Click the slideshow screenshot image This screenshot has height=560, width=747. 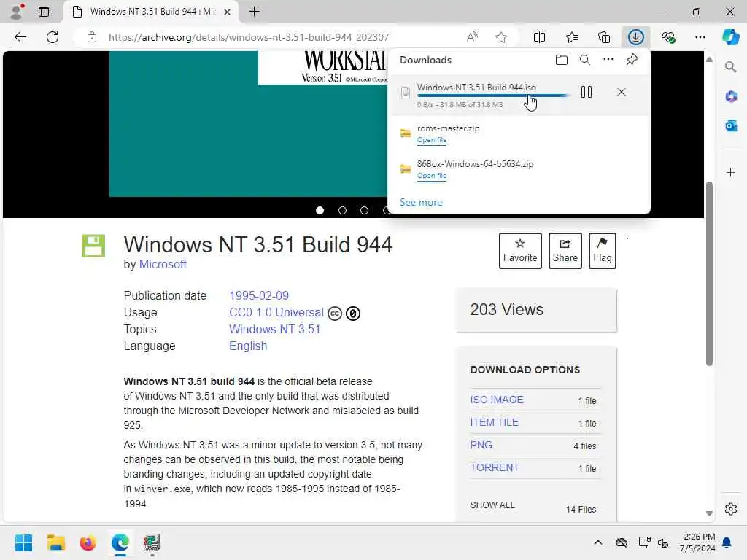(x=249, y=124)
